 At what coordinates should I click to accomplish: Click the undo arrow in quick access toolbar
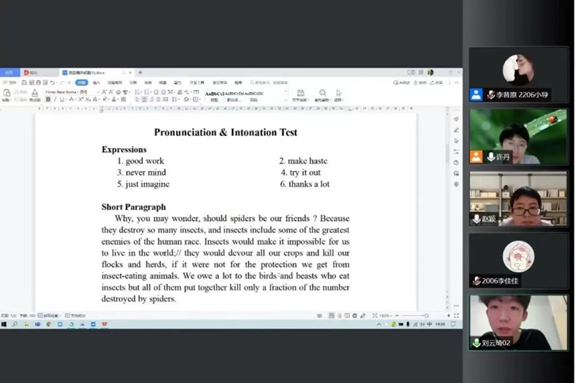click(x=53, y=83)
